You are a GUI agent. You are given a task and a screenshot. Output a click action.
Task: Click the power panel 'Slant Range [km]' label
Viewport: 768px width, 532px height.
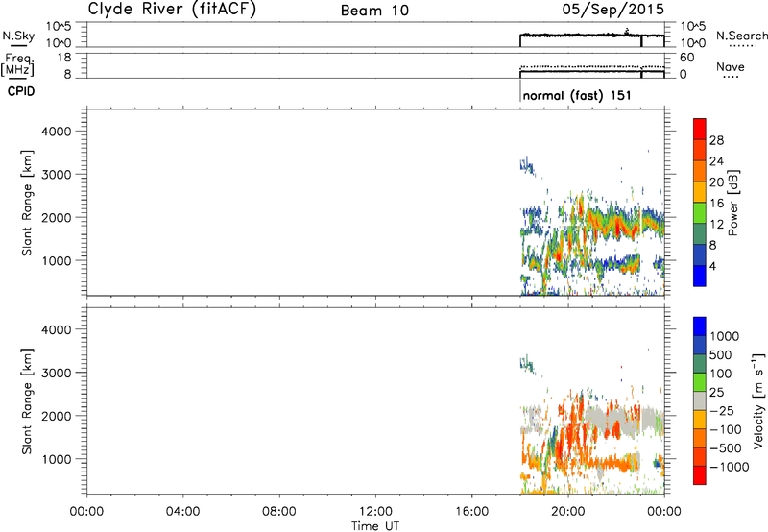27,203
